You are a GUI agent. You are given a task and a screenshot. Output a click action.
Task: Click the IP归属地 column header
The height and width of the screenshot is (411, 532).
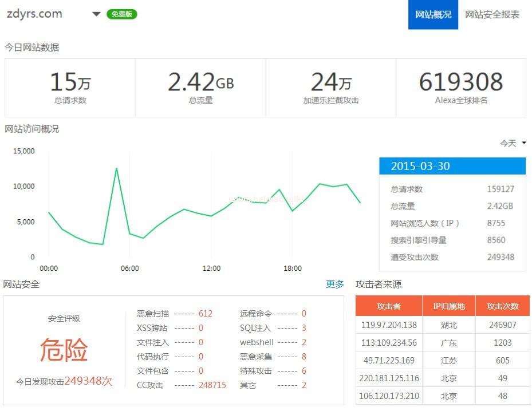448,306
